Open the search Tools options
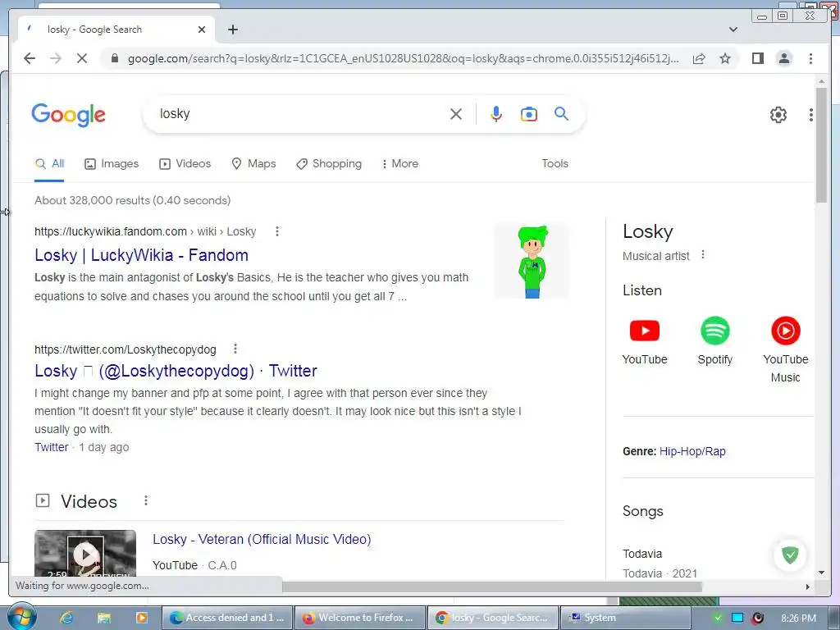 (x=555, y=163)
